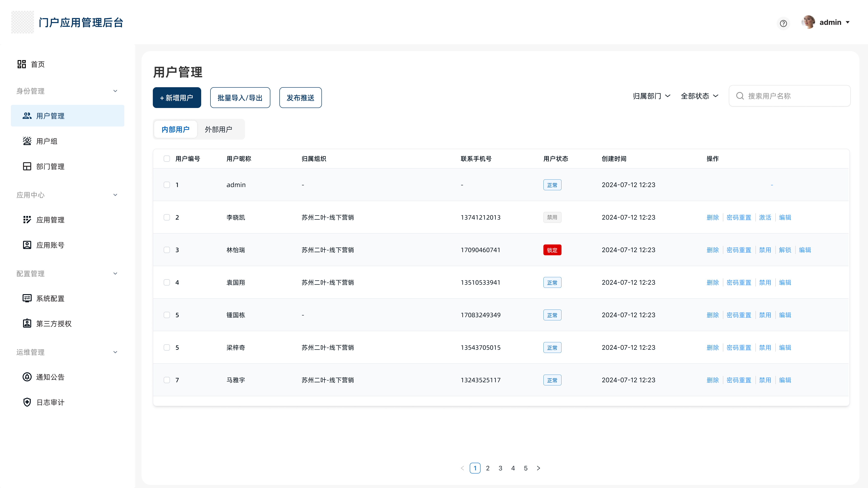Go to page 5
The height and width of the screenshot is (488, 868).
pyautogui.click(x=526, y=468)
